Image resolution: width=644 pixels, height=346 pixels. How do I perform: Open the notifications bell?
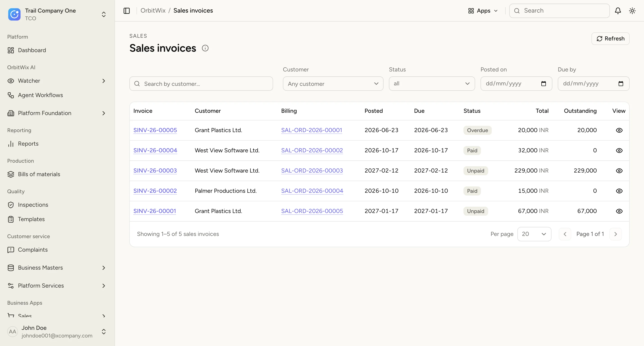coord(618,11)
